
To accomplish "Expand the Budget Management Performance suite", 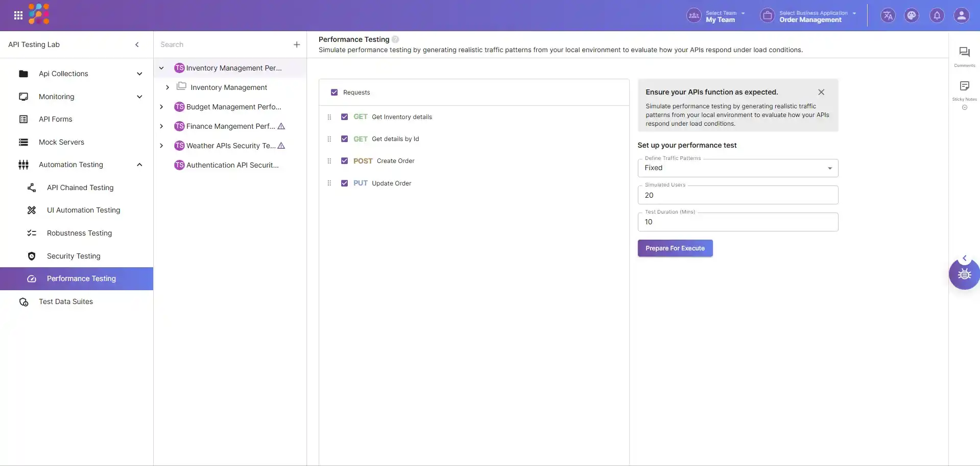I will point(161,107).
